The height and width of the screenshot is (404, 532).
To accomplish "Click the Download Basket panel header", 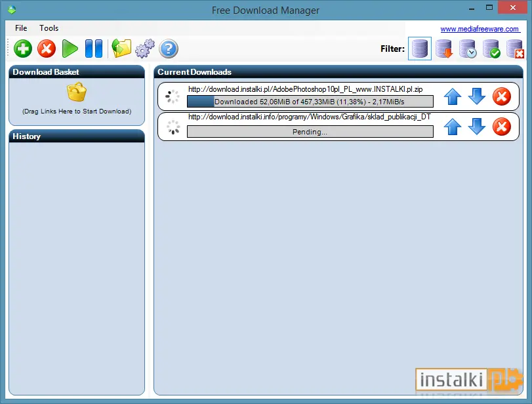I will click(77, 71).
